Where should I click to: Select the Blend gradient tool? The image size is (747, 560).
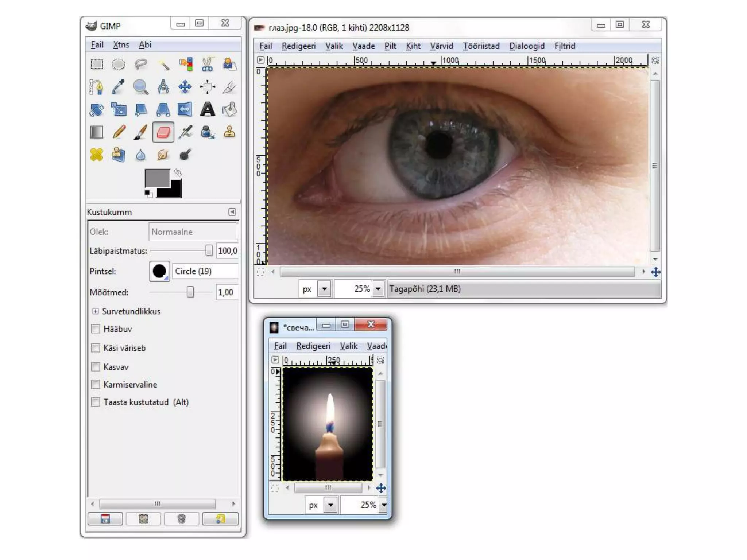97,132
